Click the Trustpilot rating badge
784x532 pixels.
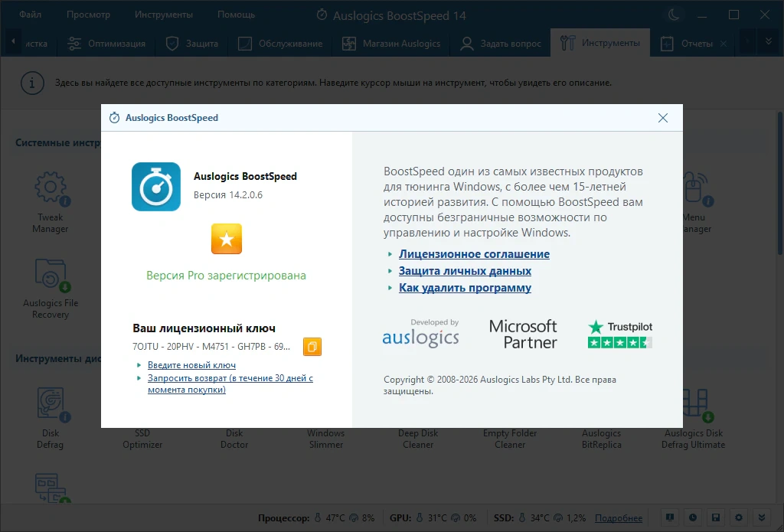620,334
